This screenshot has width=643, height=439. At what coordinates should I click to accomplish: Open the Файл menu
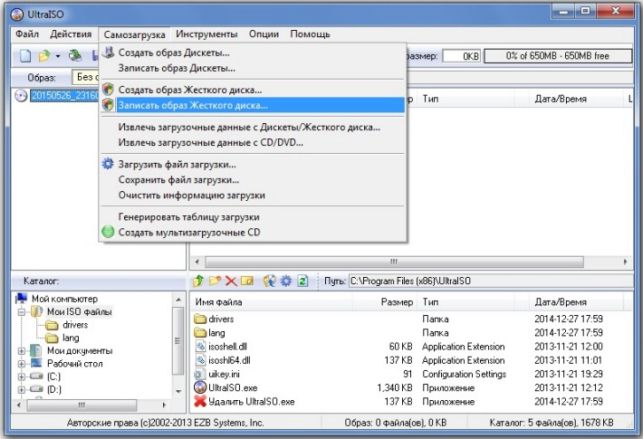click(x=27, y=34)
